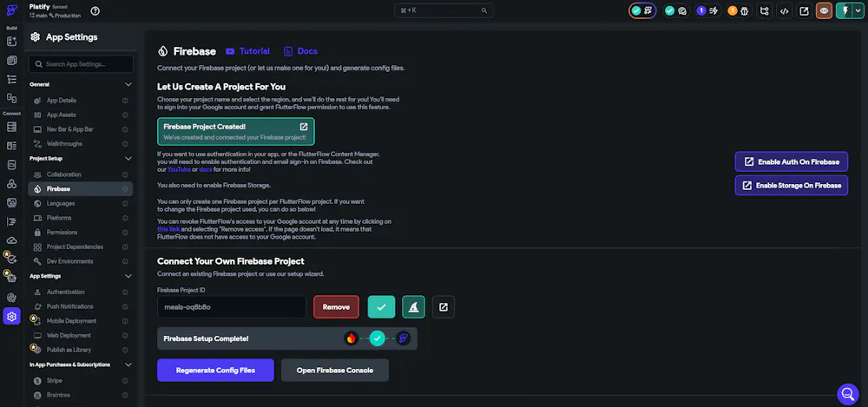The image size is (868, 407).
Task: Click the Search App Settings field
Action: [x=81, y=64]
